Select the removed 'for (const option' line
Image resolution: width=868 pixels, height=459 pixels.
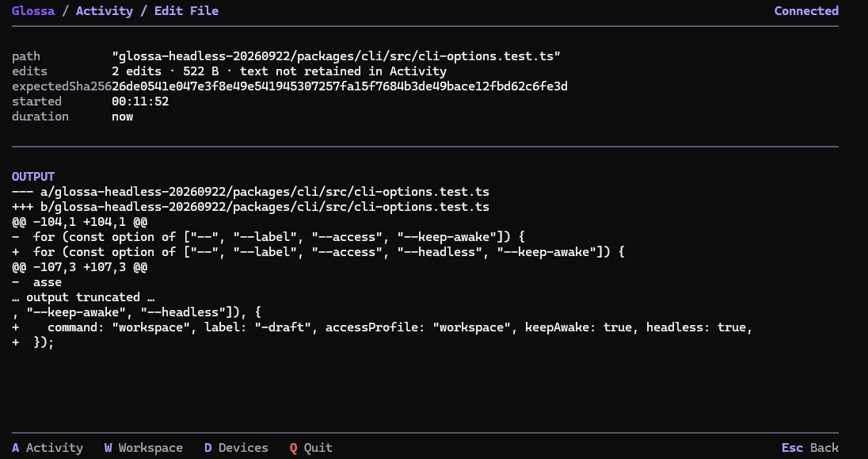pyautogui.click(x=268, y=237)
